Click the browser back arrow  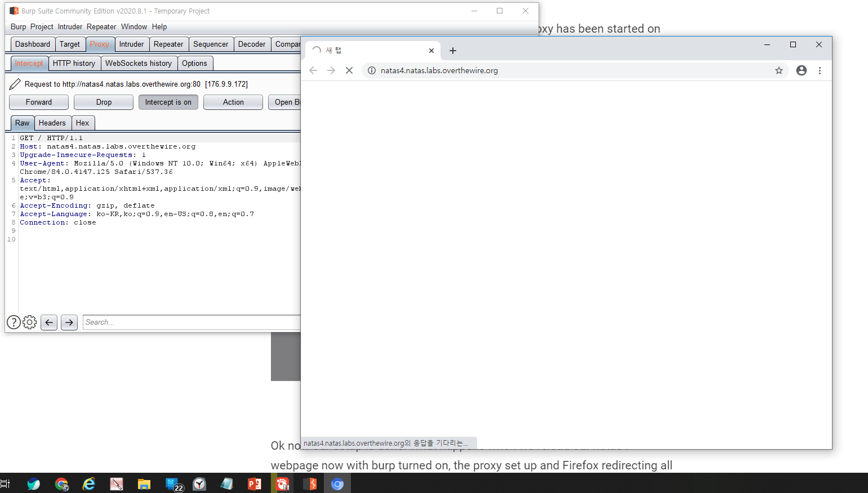pos(313,70)
